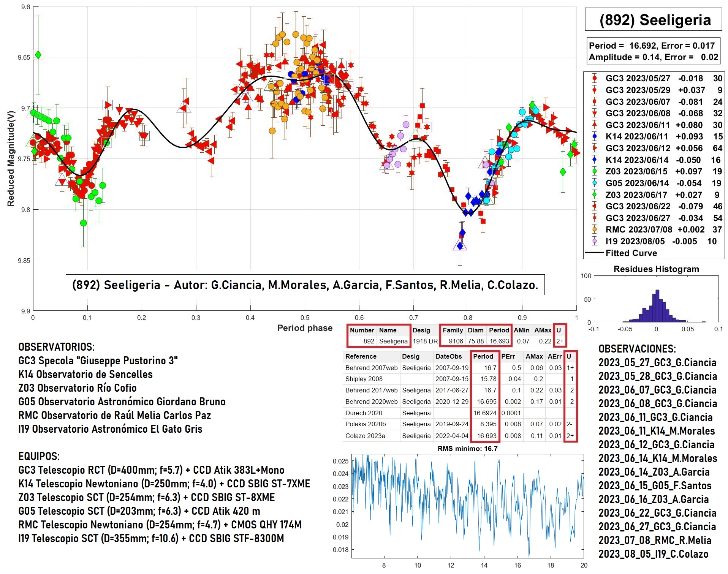728x574 pixels.
Task: Click the orange circle marker for RMC 2023/07/08
Action: [x=595, y=229]
